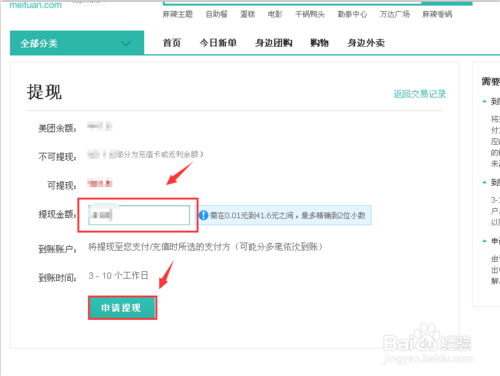Click the 可提现 label
This screenshot has width=500, height=376.
coord(62,185)
